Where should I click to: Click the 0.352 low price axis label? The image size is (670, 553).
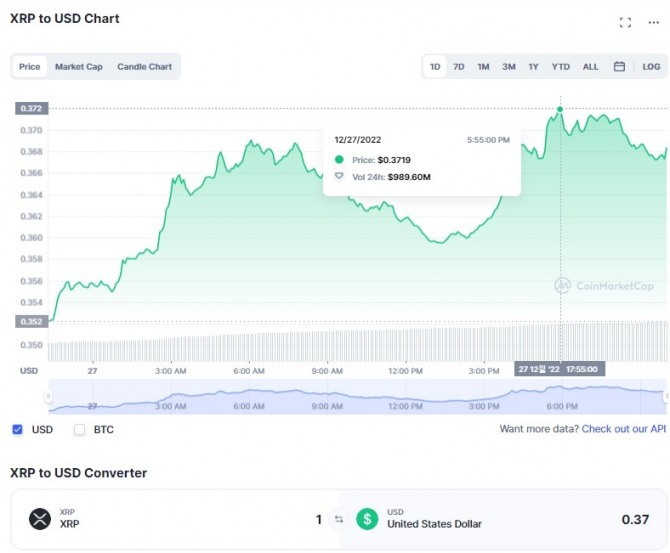(x=31, y=321)
